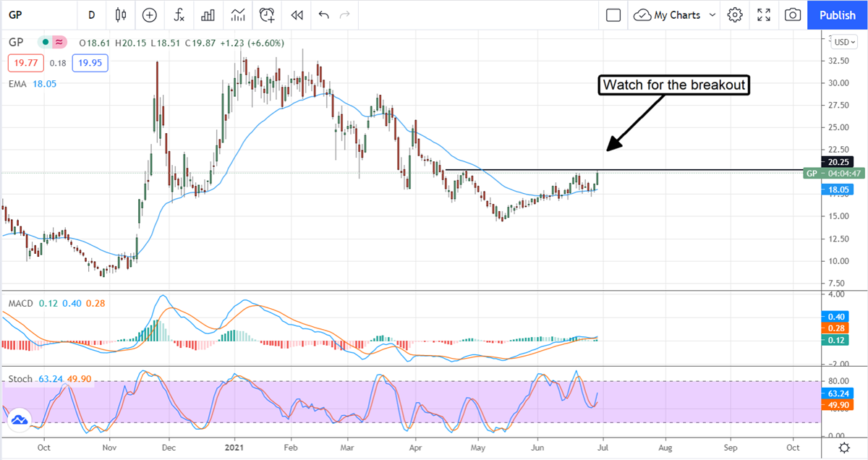Image resolution: width=868 pixels, height=460 pixels.
Task: Start Bar Replay with the rewind icon
Action: [296, 14]
